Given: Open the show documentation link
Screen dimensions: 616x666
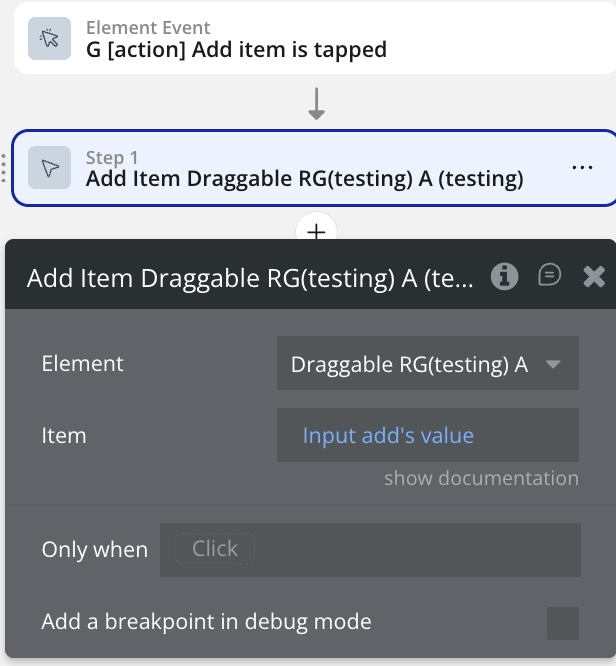Looking at the screenshot, I should click(x=481, y=478).
